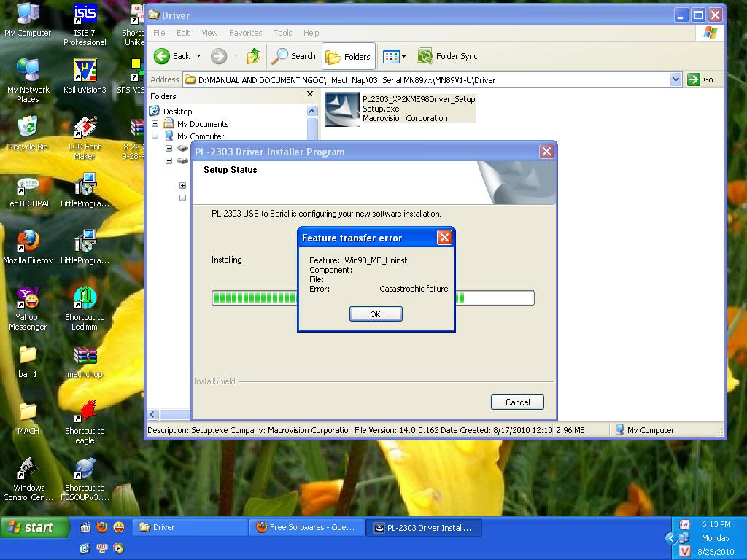The height and width of the screenshot is (560, 747).
Task: Collapse My Computer tree node
Action: pyautogui.click(x=155, y=136)
